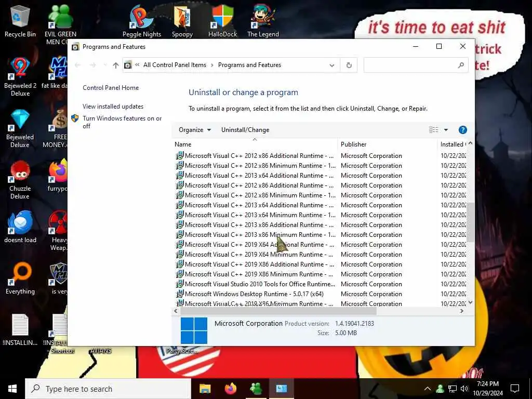This screenshot has width=532, height=399.
Task: Click the Search Programs and Features box
Action: [x=416, y=65]
